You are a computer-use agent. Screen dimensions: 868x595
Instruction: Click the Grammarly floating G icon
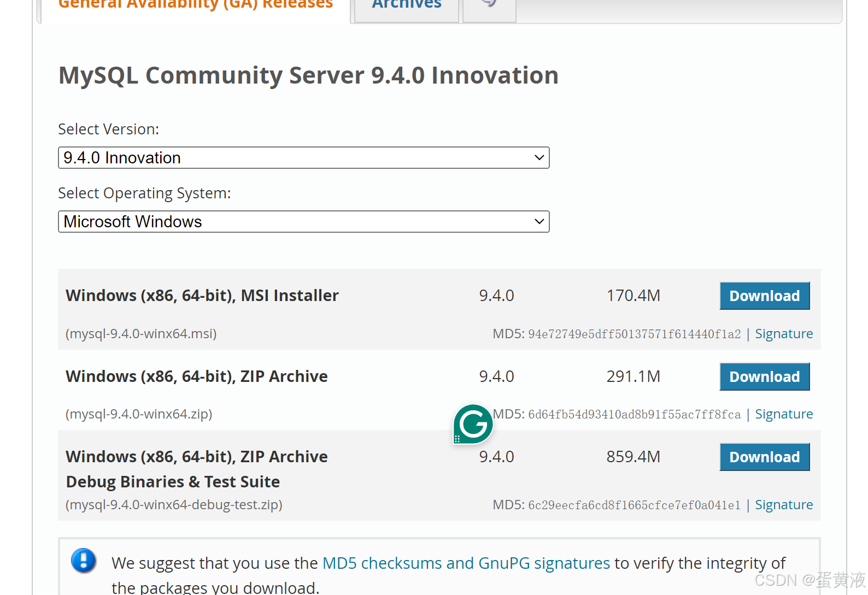click(473, 424)
